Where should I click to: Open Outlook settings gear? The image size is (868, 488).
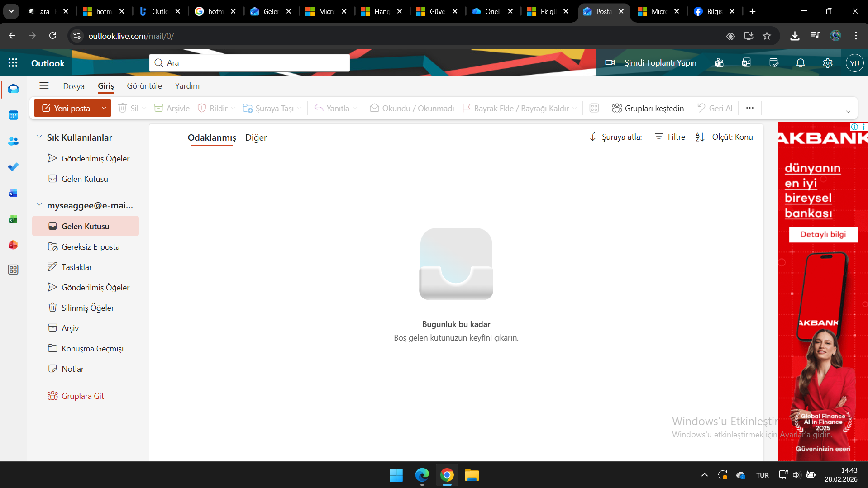pyautogui.click(x=828, y=63)
